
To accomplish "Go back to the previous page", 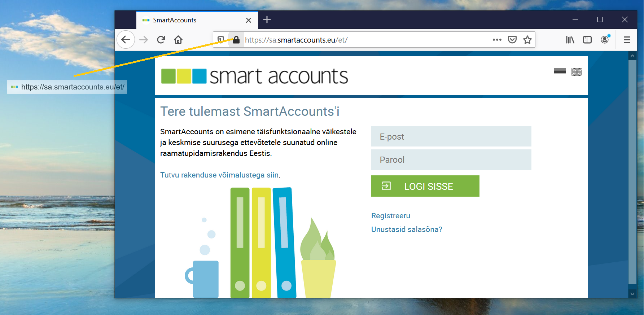I will point(126,40).
